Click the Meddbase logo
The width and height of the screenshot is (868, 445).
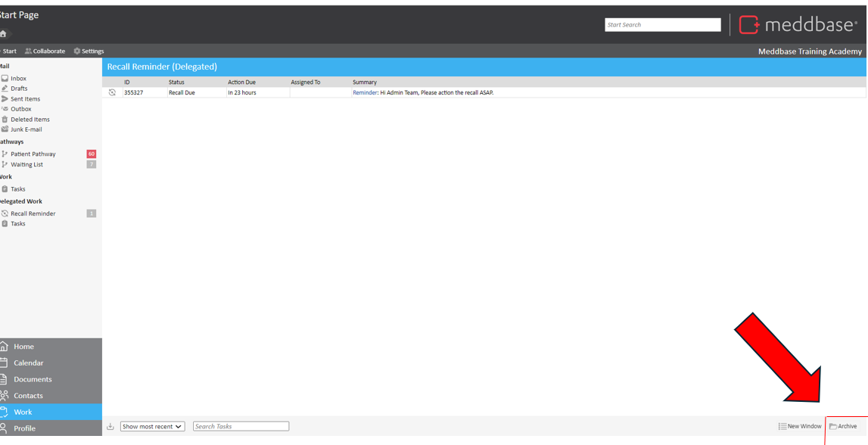click(x=798, y=25)
